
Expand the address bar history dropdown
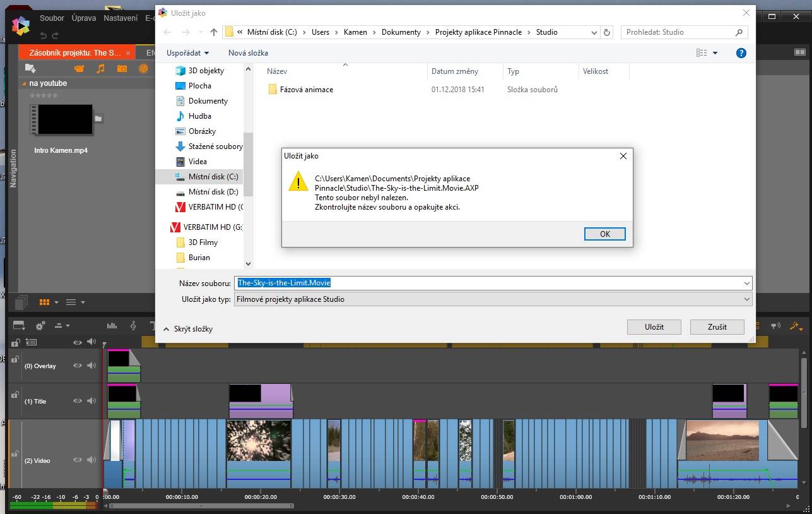(594, 32)
